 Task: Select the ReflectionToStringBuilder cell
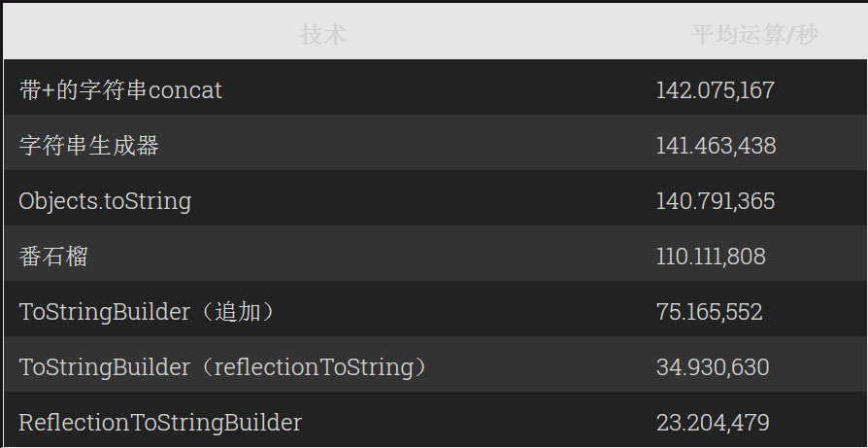coord(160,423)
